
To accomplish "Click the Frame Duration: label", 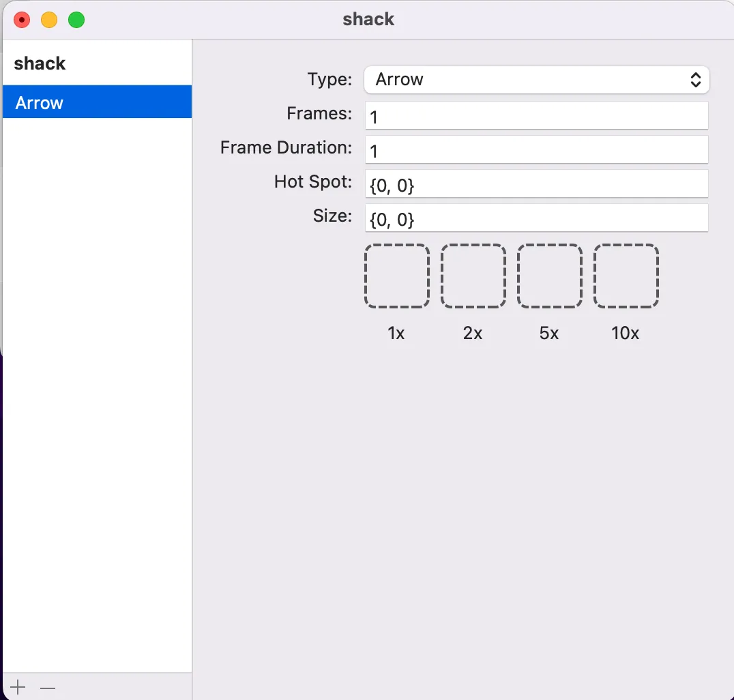I will [x=286, y=147].
